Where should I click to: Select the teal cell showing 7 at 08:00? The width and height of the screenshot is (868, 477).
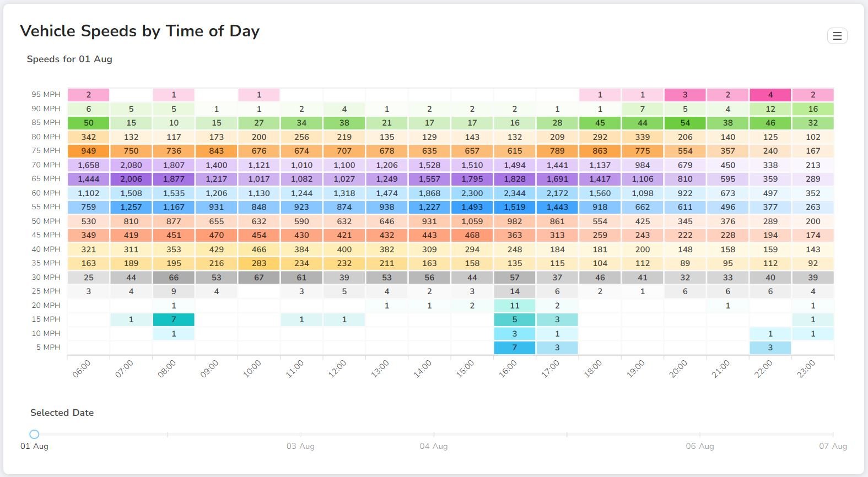point(174,319)
